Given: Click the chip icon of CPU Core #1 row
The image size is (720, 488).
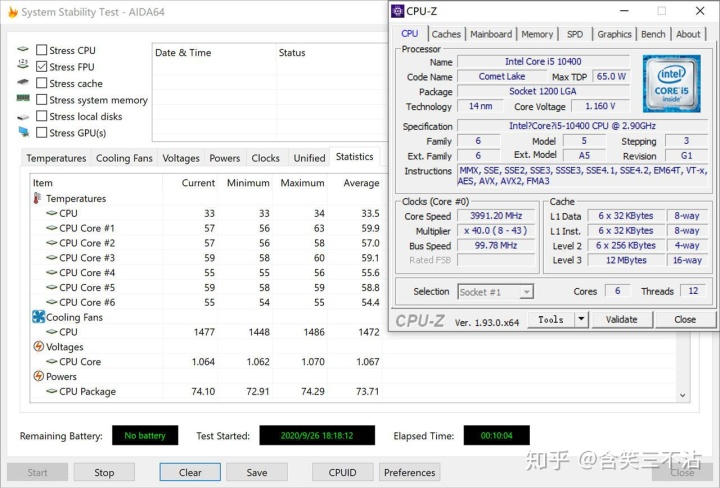Looking at the screenshot, I should pyautogui.click(x=52, y=228).
